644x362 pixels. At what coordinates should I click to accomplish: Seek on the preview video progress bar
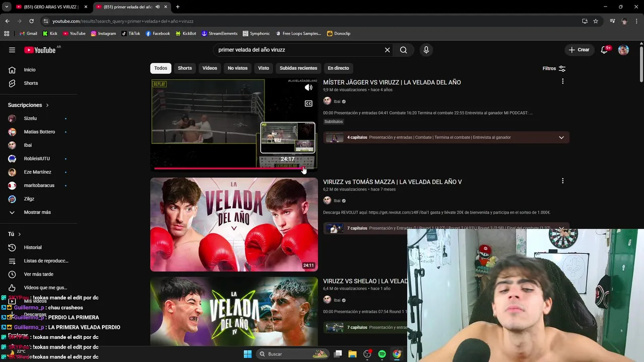tap(234, 168)
